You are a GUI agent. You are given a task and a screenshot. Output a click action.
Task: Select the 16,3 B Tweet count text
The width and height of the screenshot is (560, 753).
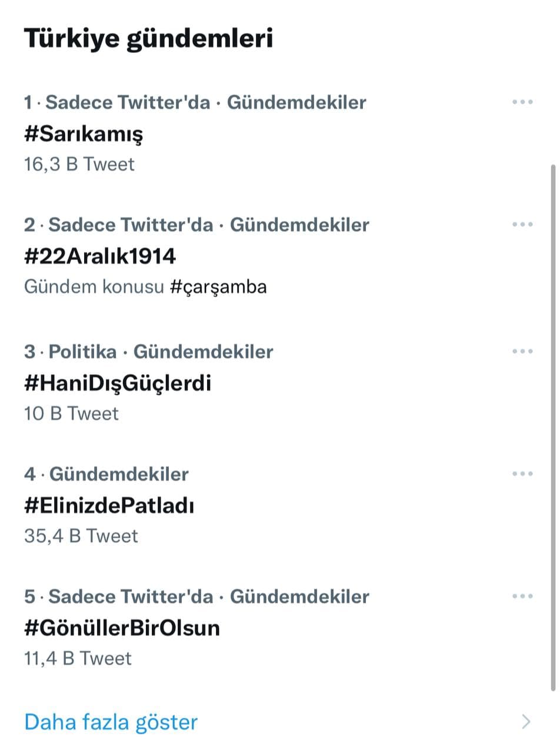pyautogui.click(x=79, y=164)
